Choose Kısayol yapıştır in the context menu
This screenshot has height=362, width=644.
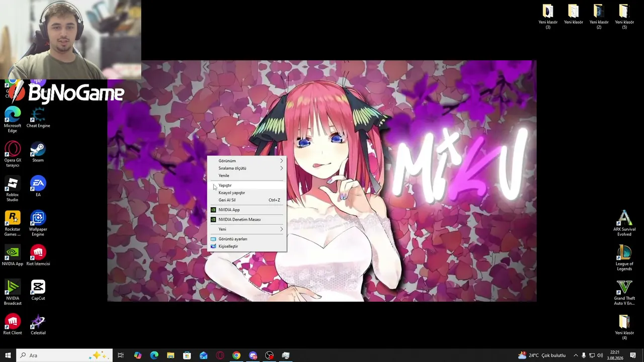[x=247, y=193]
